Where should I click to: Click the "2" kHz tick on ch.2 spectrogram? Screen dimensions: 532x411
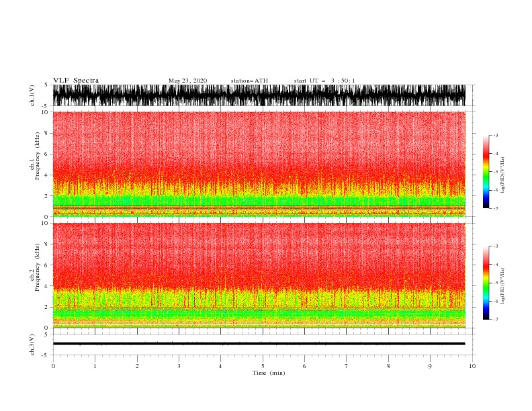tap(46, 307)
